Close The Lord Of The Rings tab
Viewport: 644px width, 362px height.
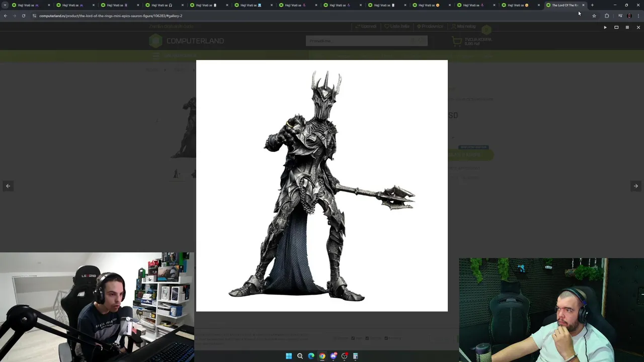coord(583,5)
